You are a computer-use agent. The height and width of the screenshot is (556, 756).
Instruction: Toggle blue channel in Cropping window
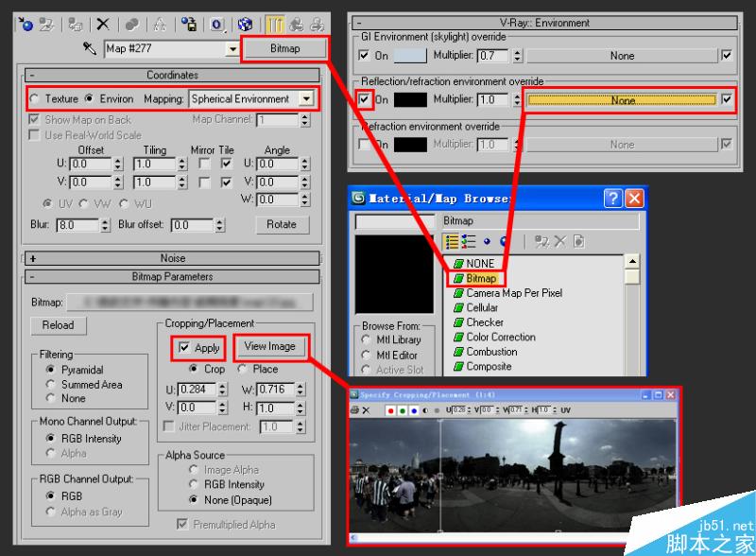(414, 410)
